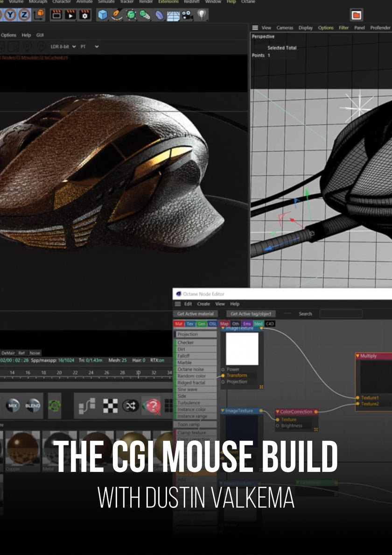Toggle the C4D node filter
Screen dimensions: 392x555
tap(270, 324)
